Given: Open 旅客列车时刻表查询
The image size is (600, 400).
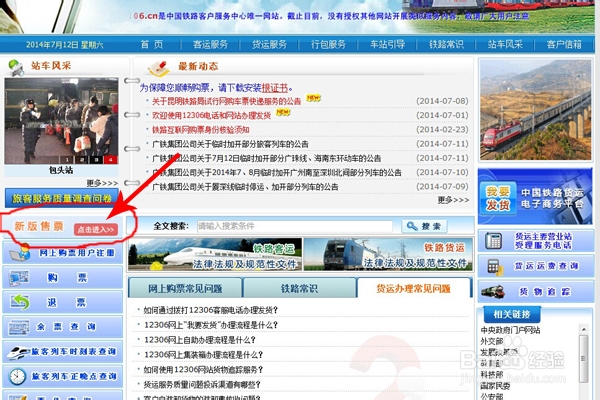Looking at the screenshot, I should (x=62, y=351).
